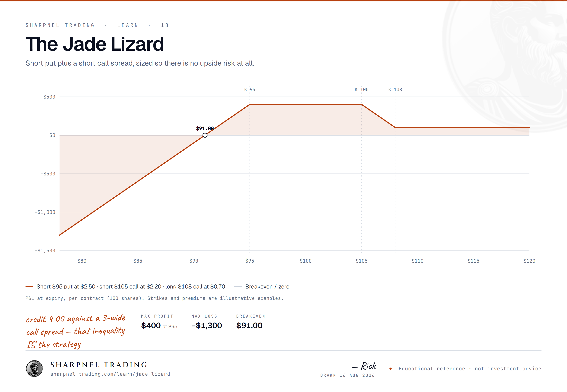The height and width of the screenshot is (392, 567).
Task: Click the K 95 strike label
Action: tap(250, 90)
